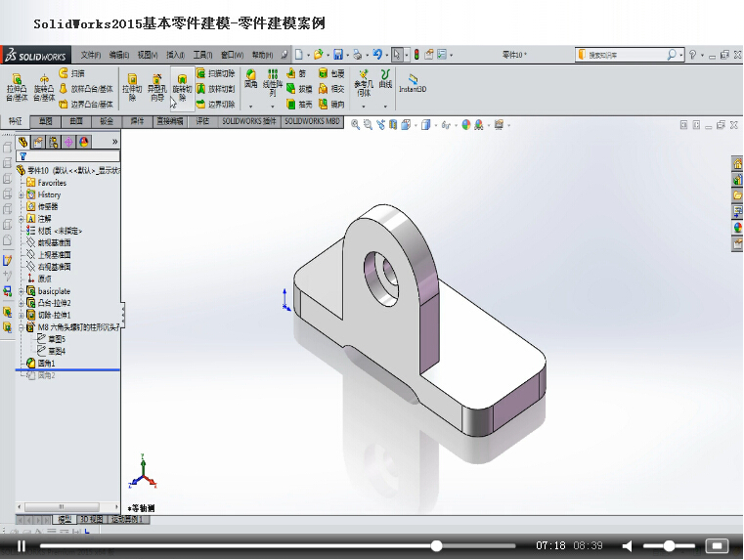744x560 pixels.
Task: Click the Open document folder icon
Action: point(319,55)
